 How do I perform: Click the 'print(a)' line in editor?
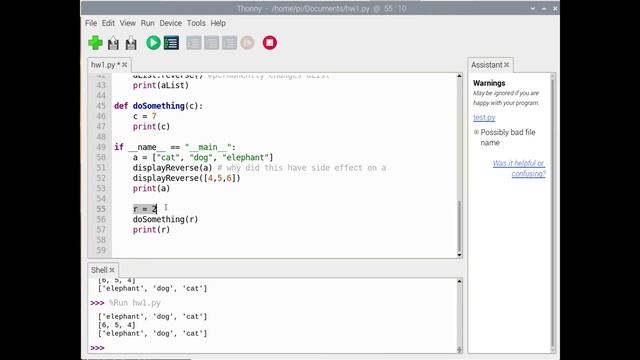pos(151,189)
